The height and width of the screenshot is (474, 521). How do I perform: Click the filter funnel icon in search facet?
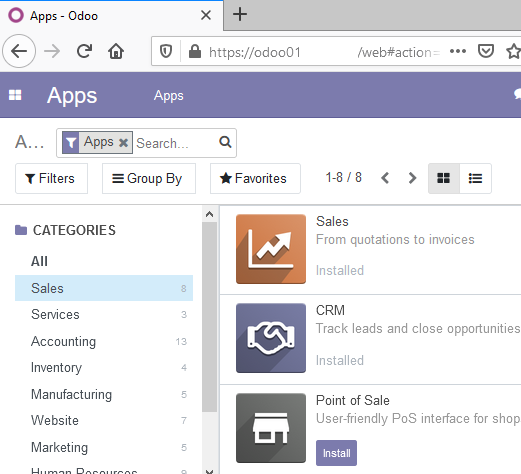click(71, 143)
